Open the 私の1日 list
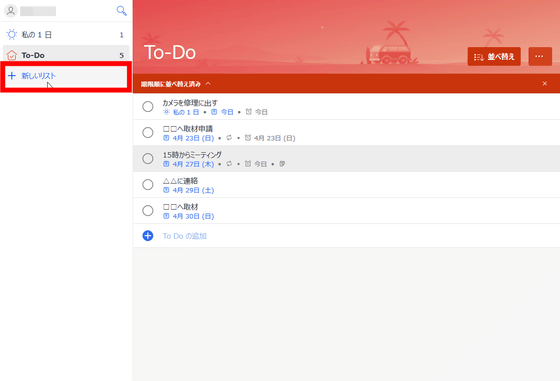 (66, 35)
